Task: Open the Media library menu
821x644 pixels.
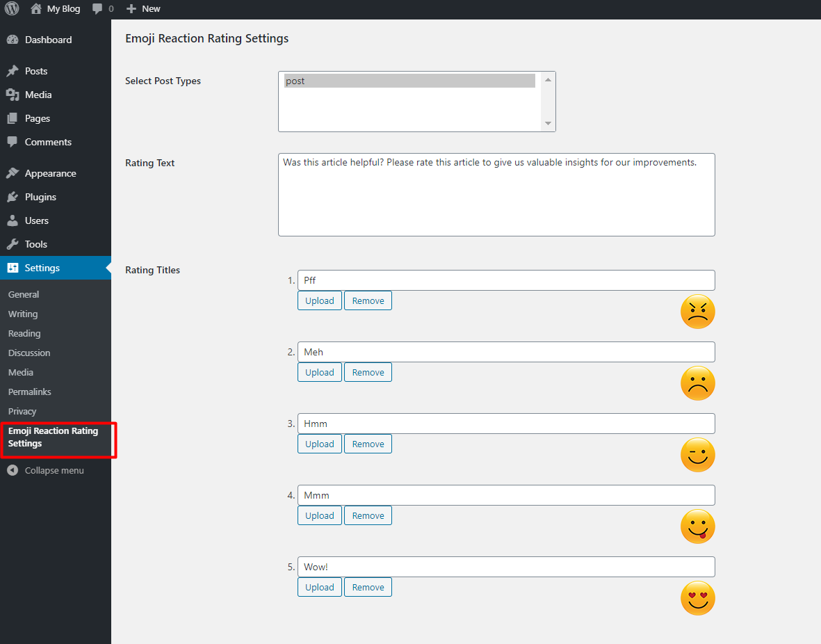Action: click(x=38, y=95)
